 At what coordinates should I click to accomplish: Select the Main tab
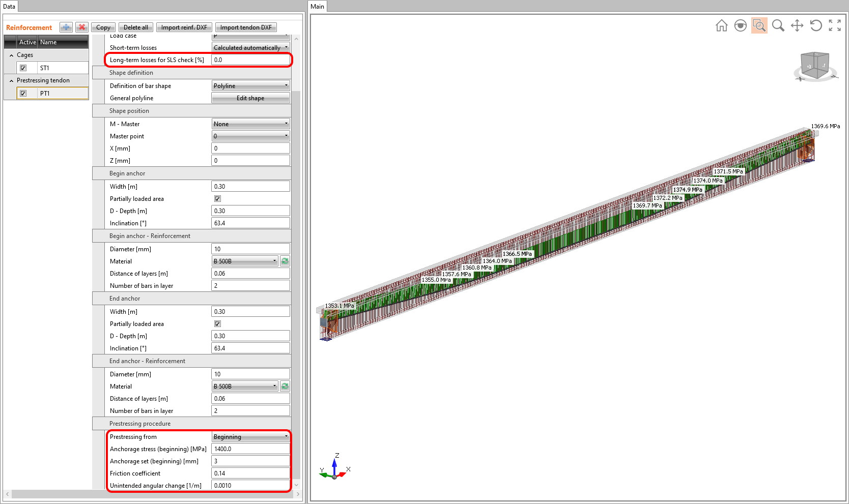pos(317,6)
